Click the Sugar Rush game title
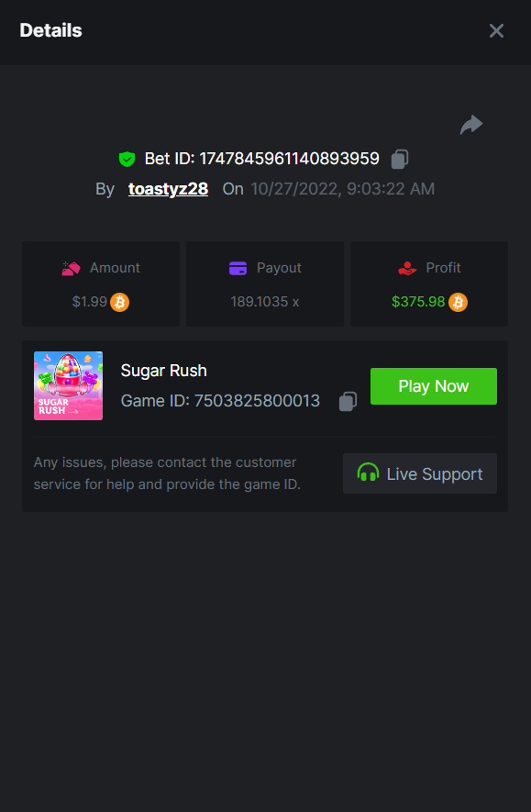 [x=163, y=371]
